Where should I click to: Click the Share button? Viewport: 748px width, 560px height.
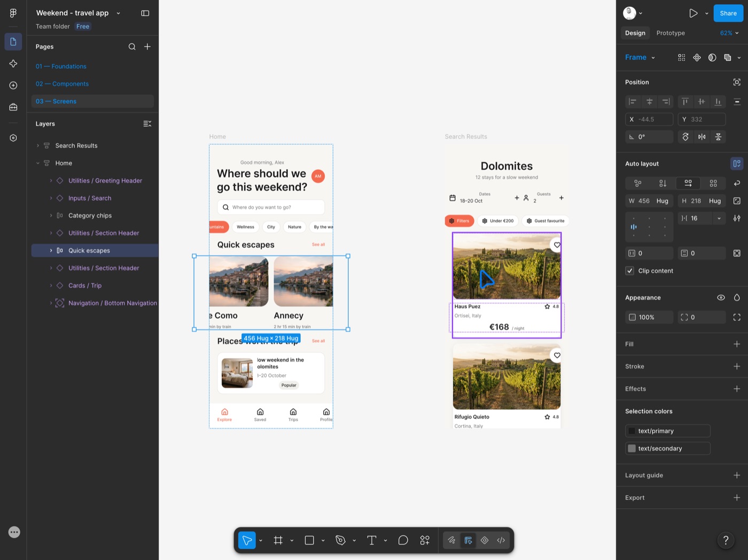(x=728, y=13)
